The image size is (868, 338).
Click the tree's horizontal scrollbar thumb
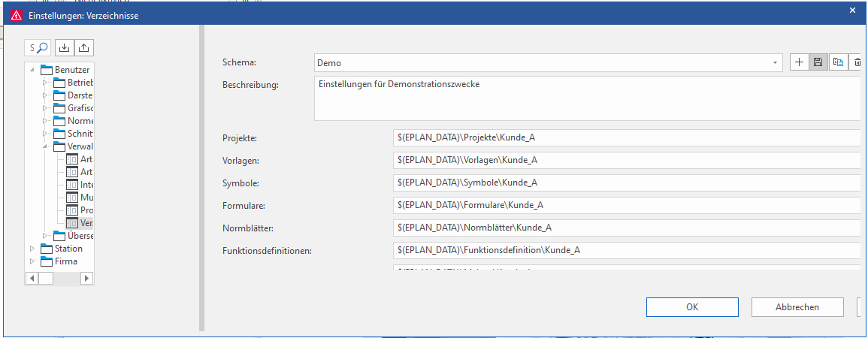click(x=46, y=278)
